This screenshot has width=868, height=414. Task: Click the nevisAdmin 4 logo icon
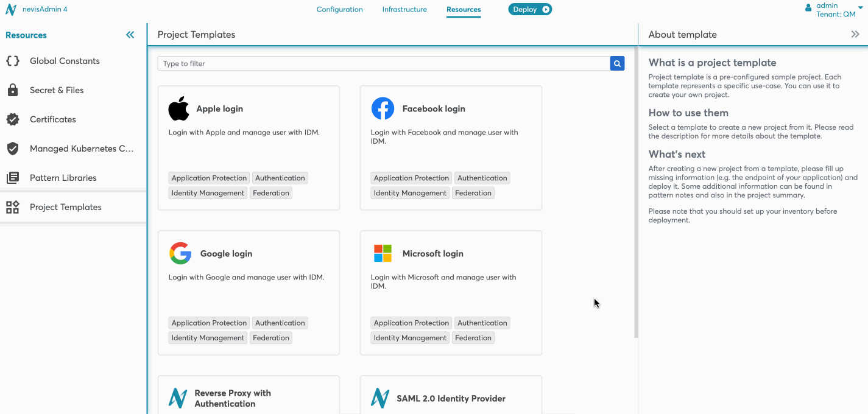pyautogui.click(x=11, y=10)
